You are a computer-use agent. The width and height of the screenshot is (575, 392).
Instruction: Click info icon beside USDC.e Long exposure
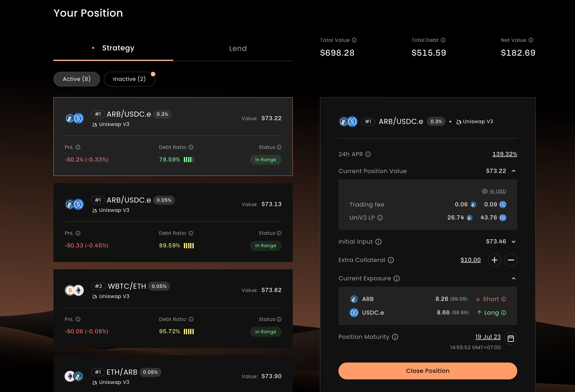click(504, 313)
